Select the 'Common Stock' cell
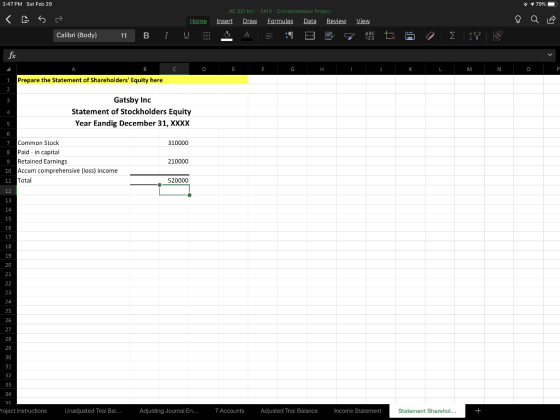 (x=73, y=143)
